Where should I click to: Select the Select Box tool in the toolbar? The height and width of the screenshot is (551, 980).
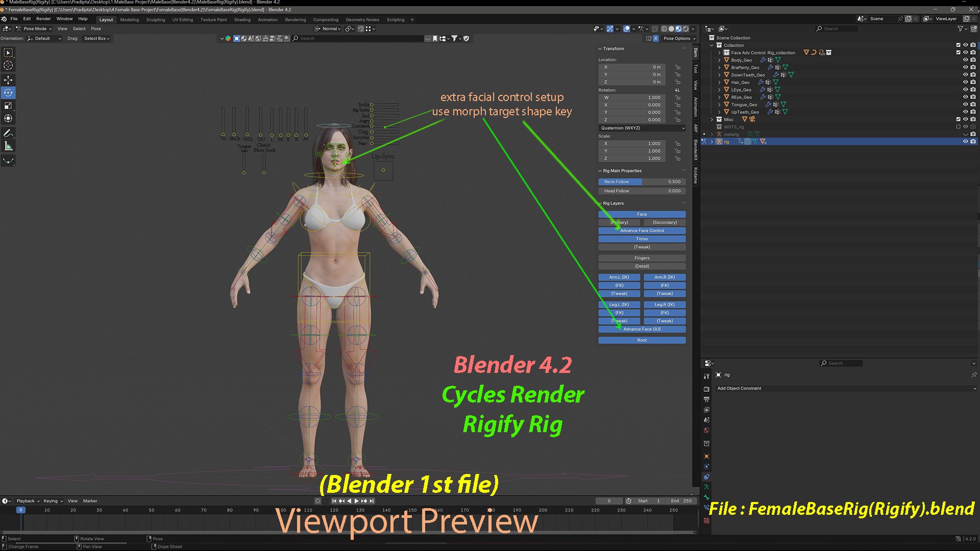coord(8,53)
